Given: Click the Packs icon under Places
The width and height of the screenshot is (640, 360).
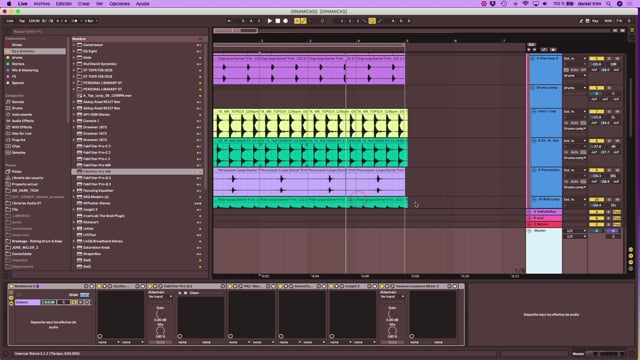Looking at the screenshot, I should [8, 171].
